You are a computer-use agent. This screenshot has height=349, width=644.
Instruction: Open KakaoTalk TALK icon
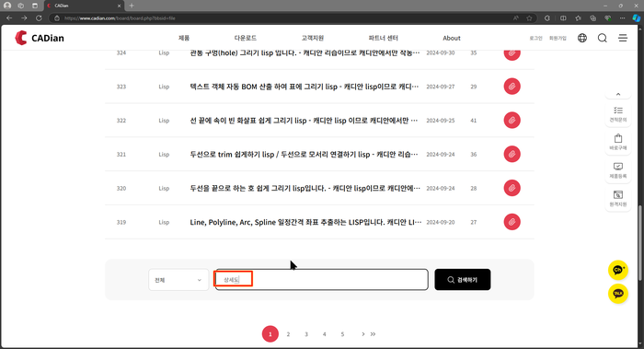pyautogui.click(x=617, y=294)
